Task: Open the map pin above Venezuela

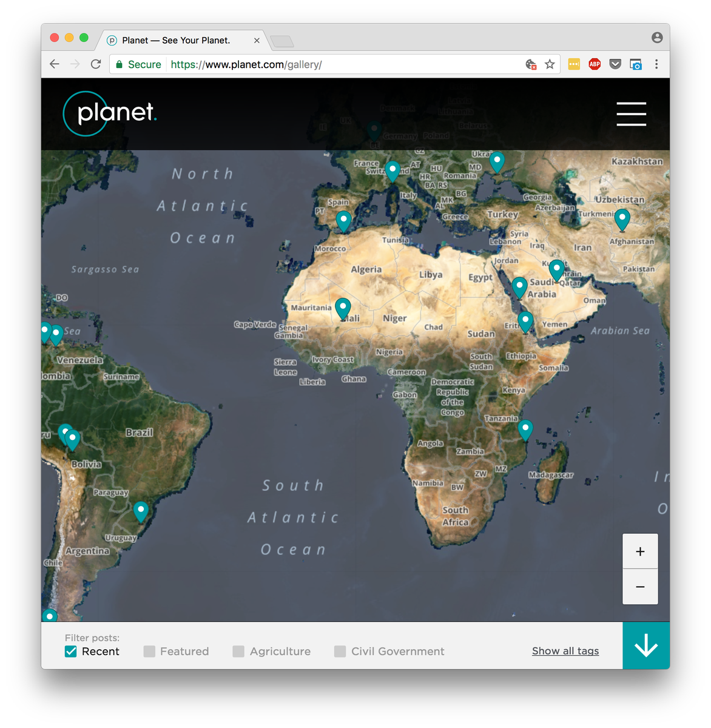Action: 56,335
